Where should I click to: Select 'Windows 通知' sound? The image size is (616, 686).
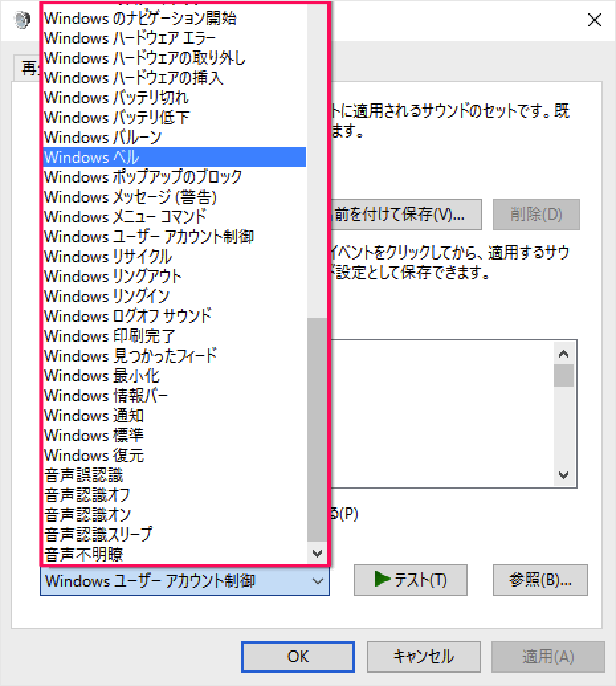pos(175,415)
